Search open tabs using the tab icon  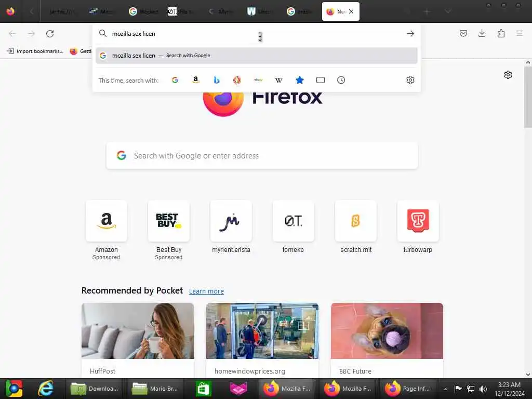(320, 80)
